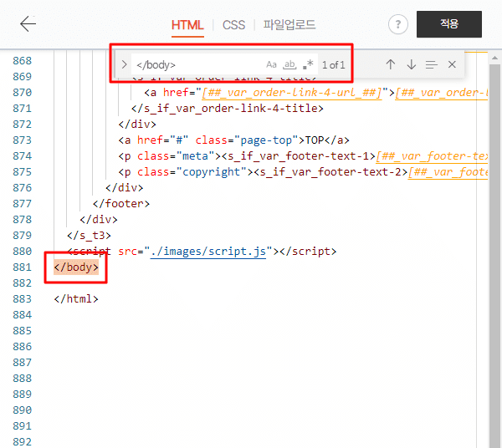Switch to the HTML tab
Image resolution: width=502 pixels, height=448 pixels.
point(187,25)
